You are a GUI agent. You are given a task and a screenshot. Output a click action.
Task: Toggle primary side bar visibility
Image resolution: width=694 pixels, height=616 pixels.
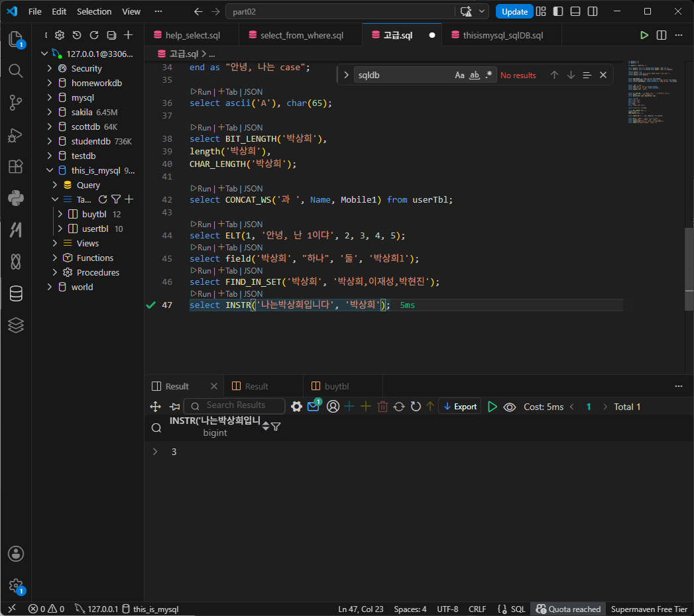(558, 11)
